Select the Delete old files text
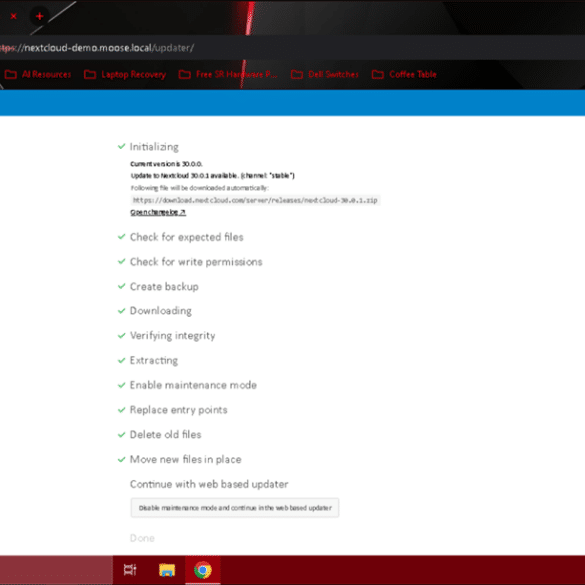Image resolution: width=585 pixels, height=585 pixels. click(165, 435)
